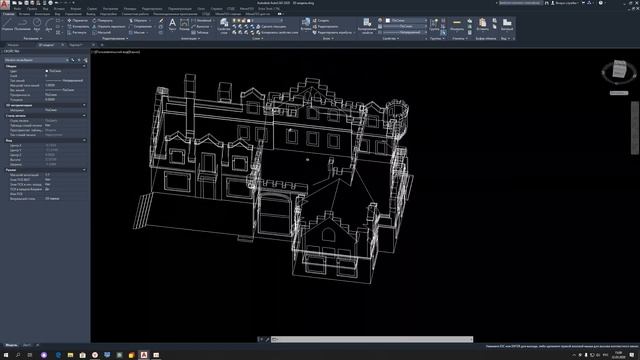Viewport: 640px width, 360px height.
Task: Click the Measure (Измерить) utility icon
Action: 457,24
